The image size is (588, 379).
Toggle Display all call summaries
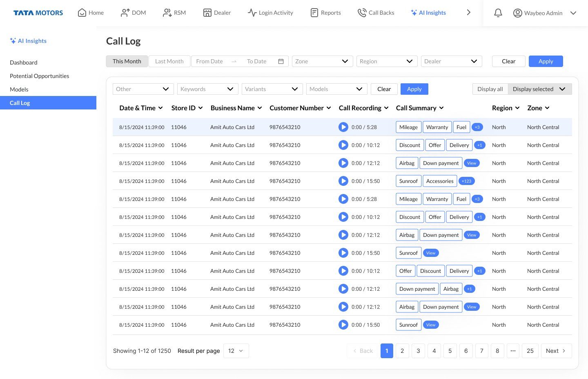[490, 89]
